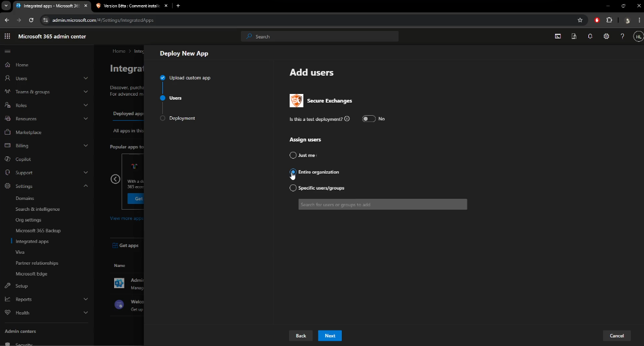Screen dimensions: 644x346
Task: Open Home breadcrumb link
Action: pos(119,51)
